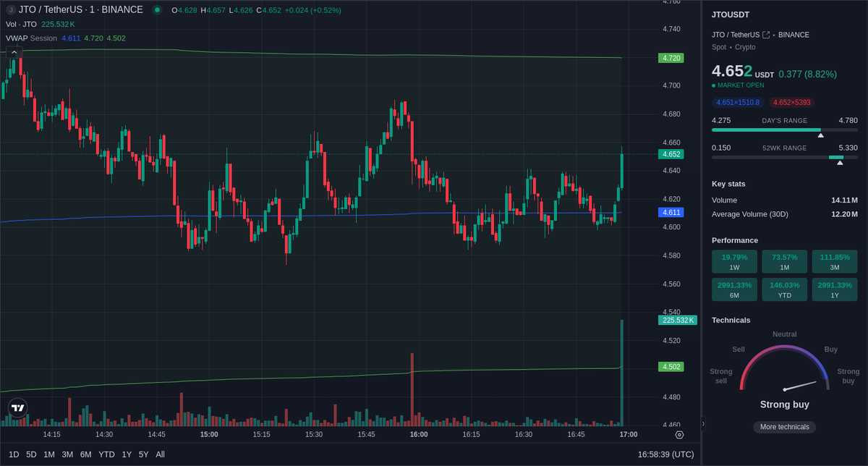The height and width of the screenshot is (466, 868).
Task: Click the VWAP value label 4.611 on axis
Action: coord(671,212)
